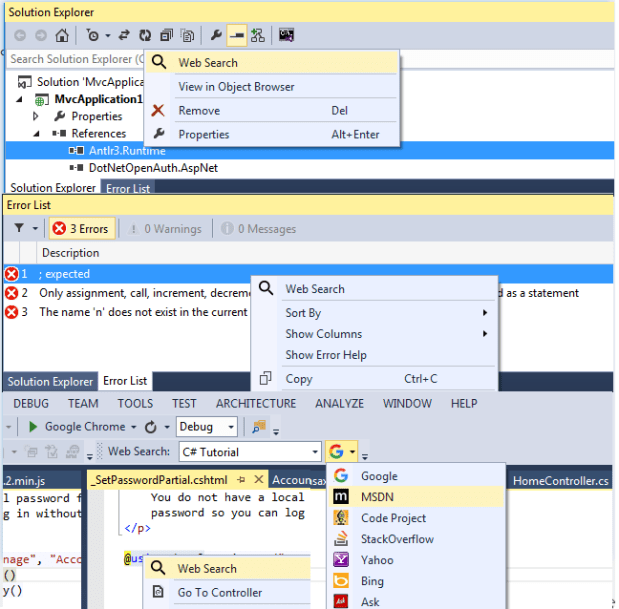The height and width of the screenshot is (609, 619).
Task: Toggle the 0 Messages filter button
Action: (x=259, y=229)
